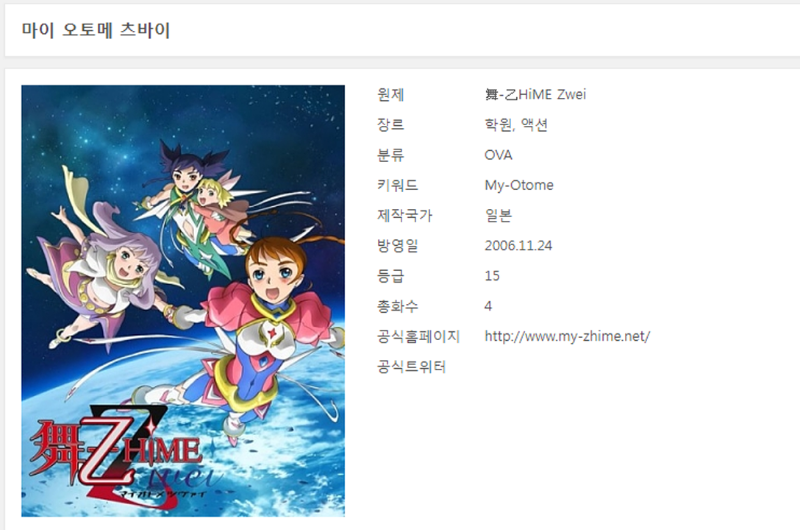800x530 pixels.
Task: Click the 원제 field label
Action: click(391, 94)
